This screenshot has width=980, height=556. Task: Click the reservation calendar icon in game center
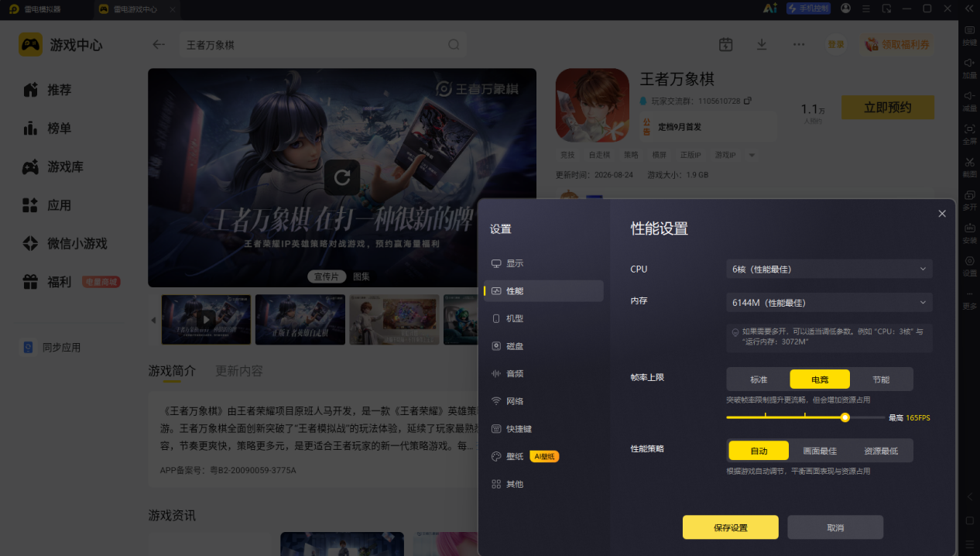click(725, 45)
